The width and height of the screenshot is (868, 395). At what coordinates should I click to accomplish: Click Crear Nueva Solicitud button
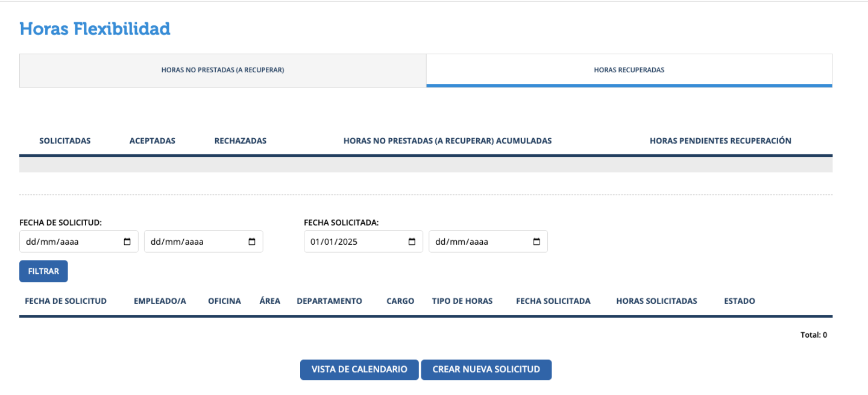pyautogui.click(x=486, y=370)
